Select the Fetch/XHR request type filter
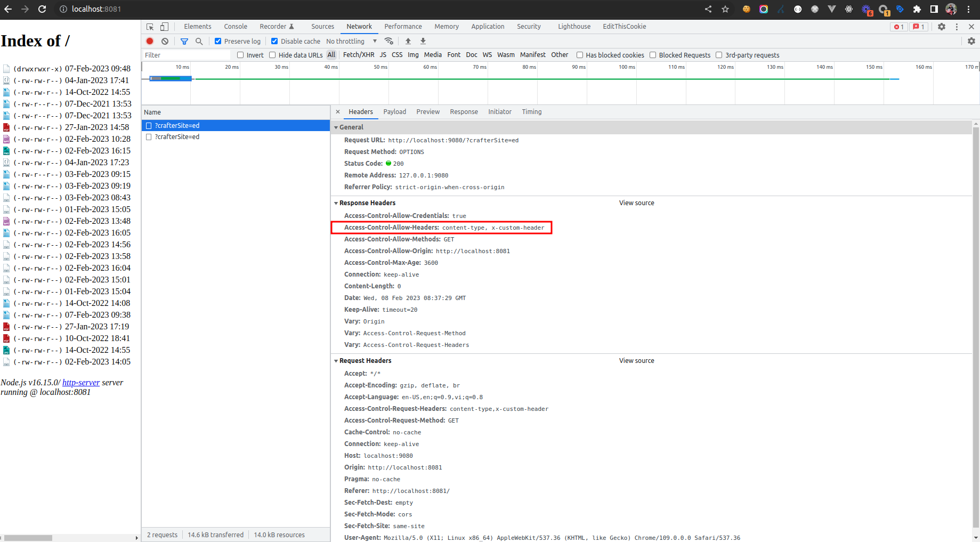 coord(358,55)
